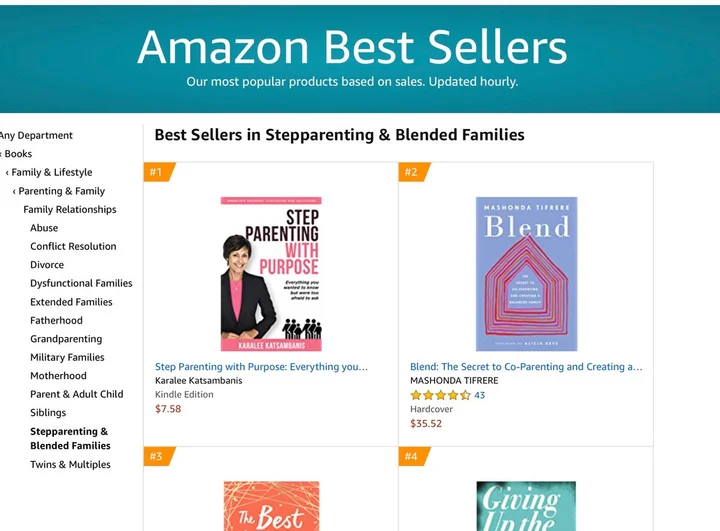The height and width of the screenshot is (531, 720).
Task: Select the Divorce subcategory
Action: (47, 265)
